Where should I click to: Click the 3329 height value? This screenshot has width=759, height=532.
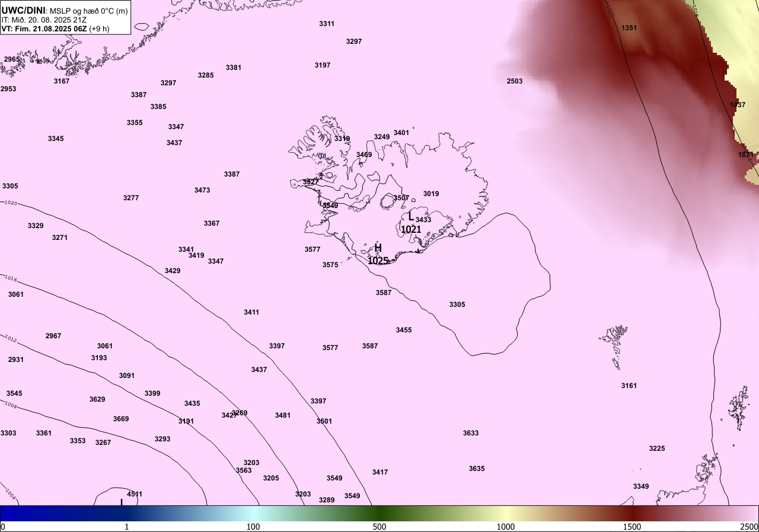36,226
